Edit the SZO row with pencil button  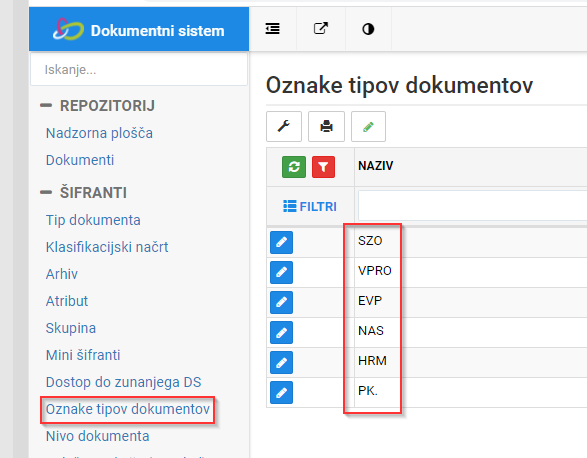pos(282,242)
